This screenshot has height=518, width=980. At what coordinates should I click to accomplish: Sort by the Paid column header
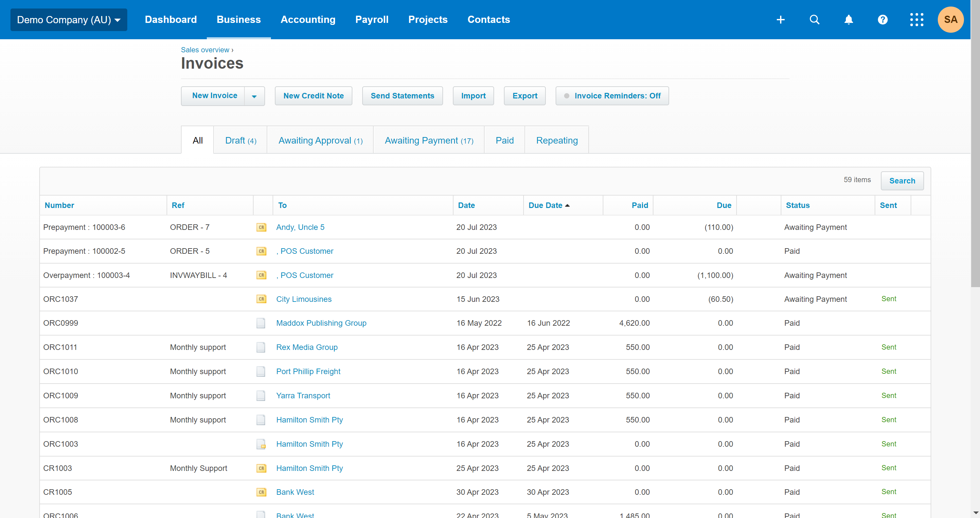tap(639, 205)
